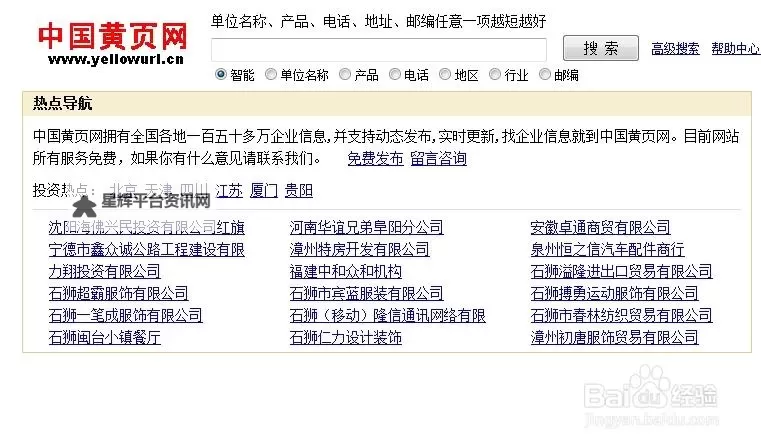Viewport: 761px width, 446px height.
Task: Choose the 产品 radio option
Action: 345,74
